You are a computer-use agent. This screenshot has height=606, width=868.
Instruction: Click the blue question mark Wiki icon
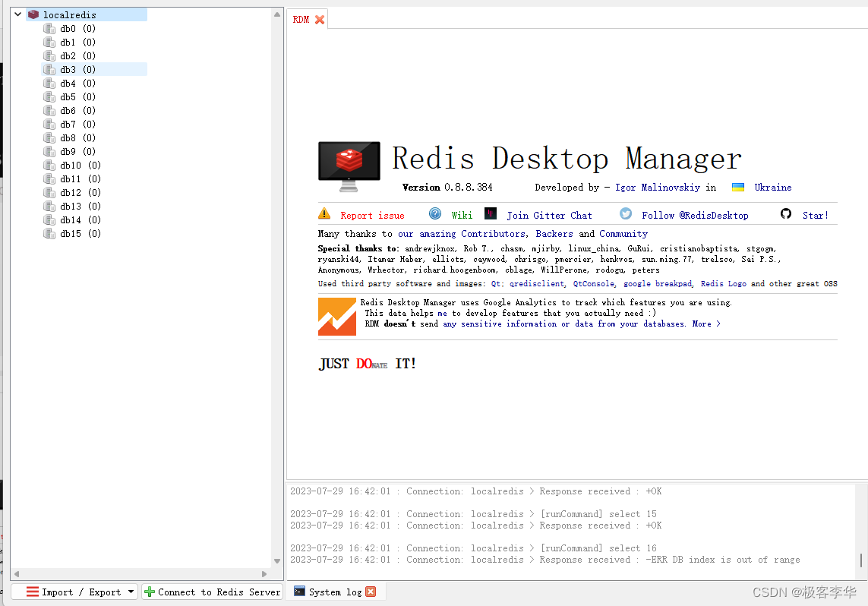coord(435,213)
